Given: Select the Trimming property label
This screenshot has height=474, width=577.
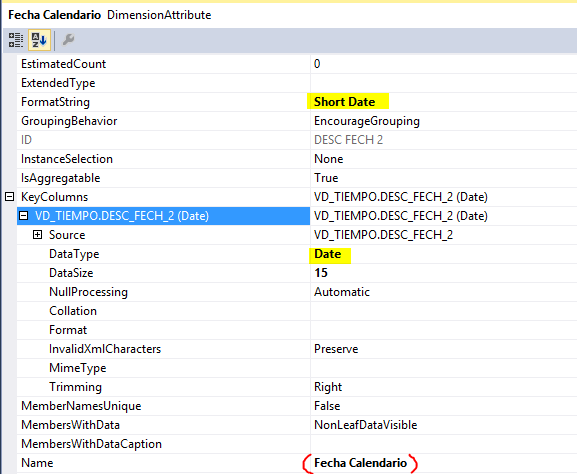Looking at the screenshot, I should pyautogui.click(x=75, y=387).
